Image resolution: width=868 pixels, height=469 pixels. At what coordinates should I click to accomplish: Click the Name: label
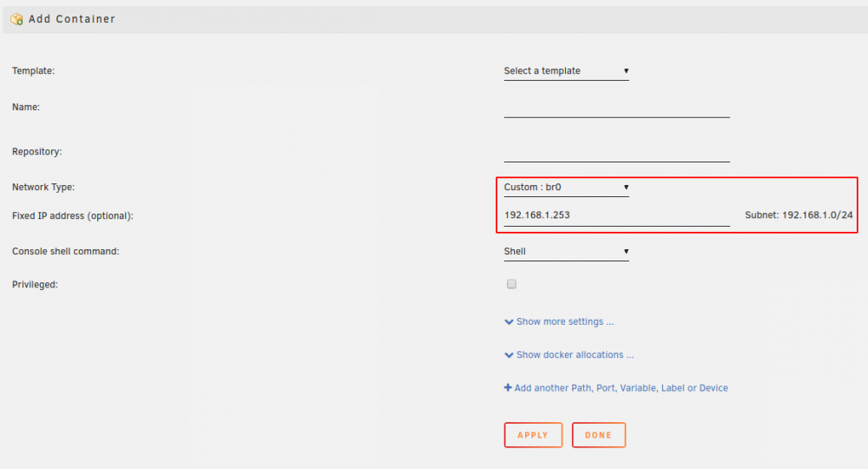click(26, 108)
